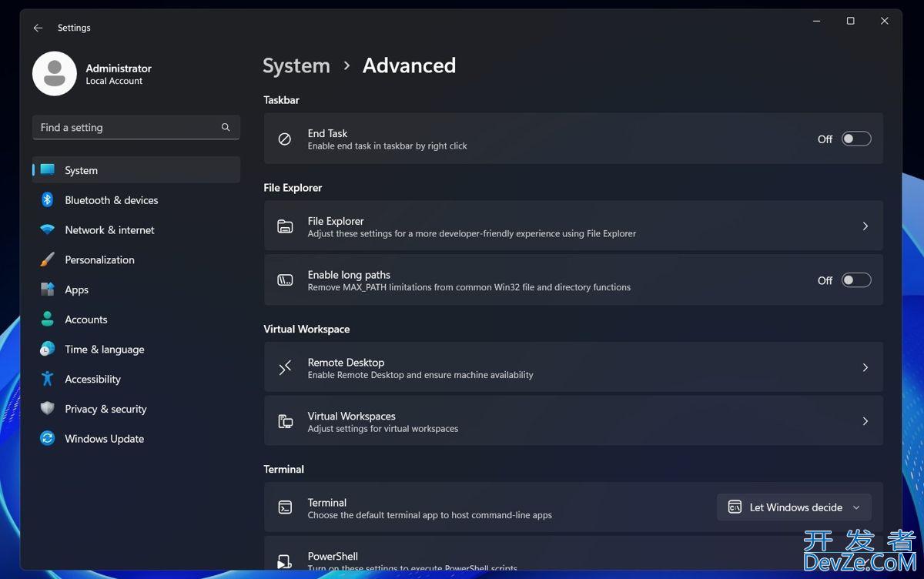
Task: Click the Windows Update sync icon
Action: (x=47, y=439)
